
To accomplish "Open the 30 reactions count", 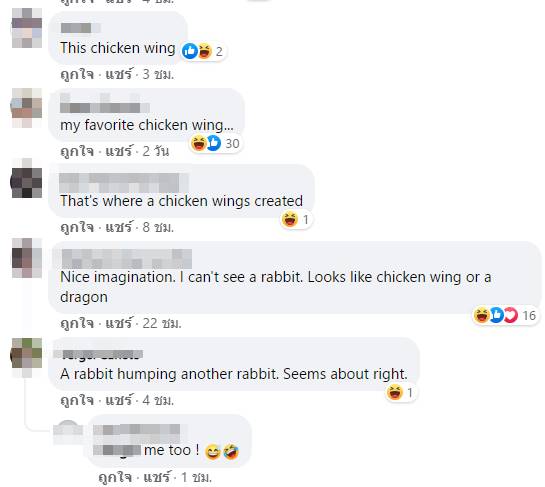I will point(232,144).
